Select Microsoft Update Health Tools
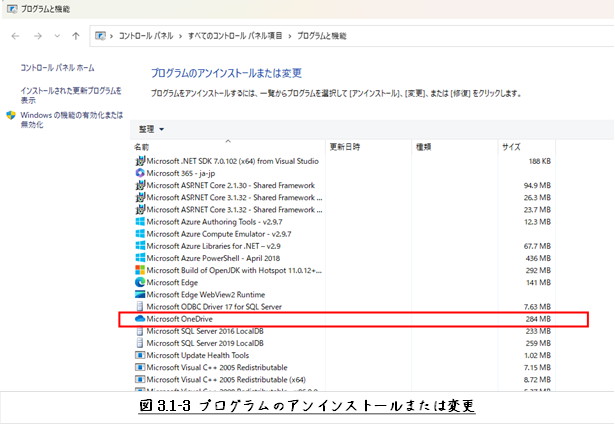615x424 pixels. pos(198,356)
